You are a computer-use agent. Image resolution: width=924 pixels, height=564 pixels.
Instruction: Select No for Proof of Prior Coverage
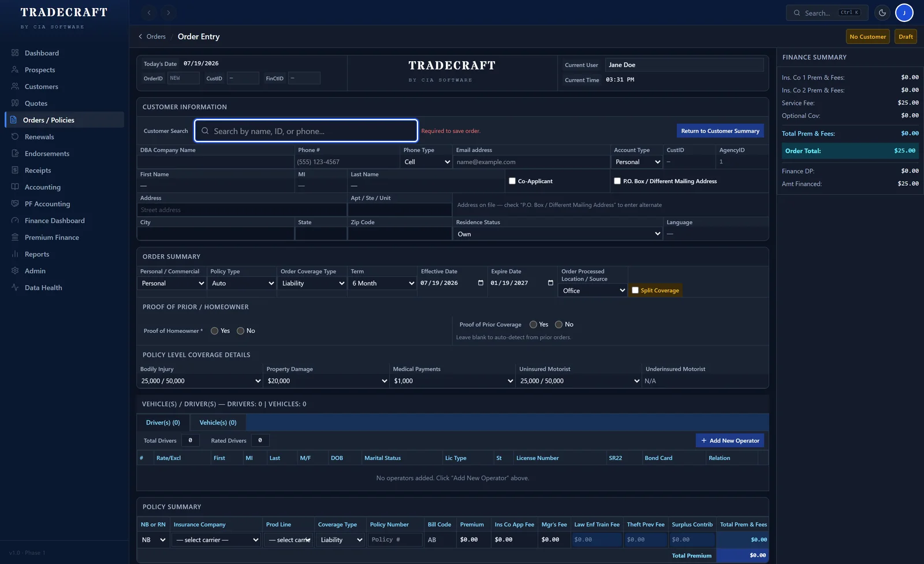coord(558,324)
